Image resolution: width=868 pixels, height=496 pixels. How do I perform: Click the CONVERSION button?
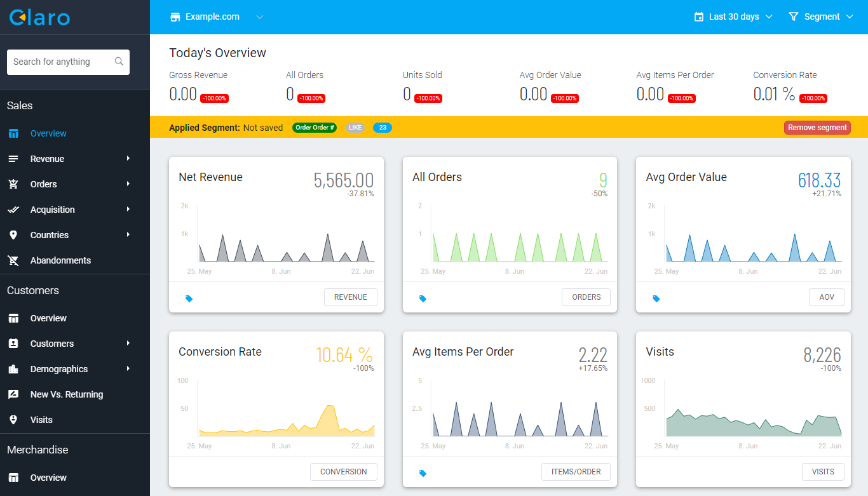(343, 472)
